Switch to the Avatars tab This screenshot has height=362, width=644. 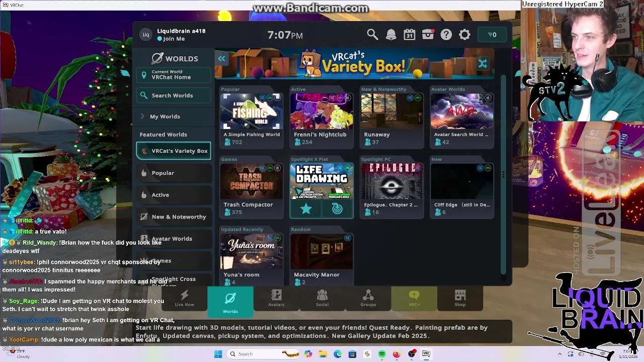click(276, 298)
